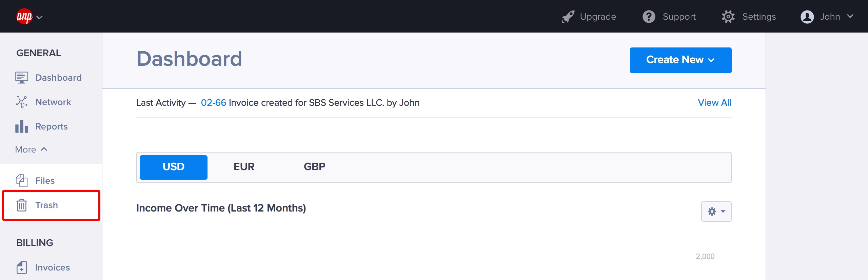
Task: Click the Invoices document icon
Action: [x=21, y=267]
